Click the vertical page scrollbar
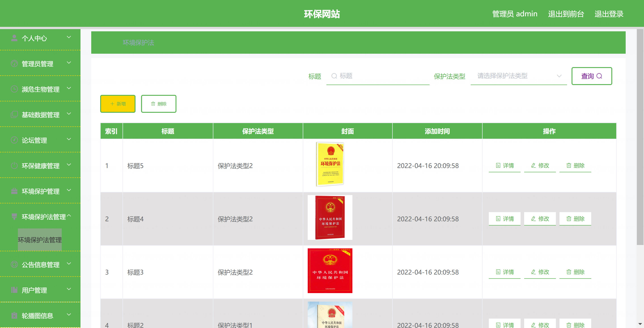The height and width of the screenshot is (328, 644). point(640,137)
